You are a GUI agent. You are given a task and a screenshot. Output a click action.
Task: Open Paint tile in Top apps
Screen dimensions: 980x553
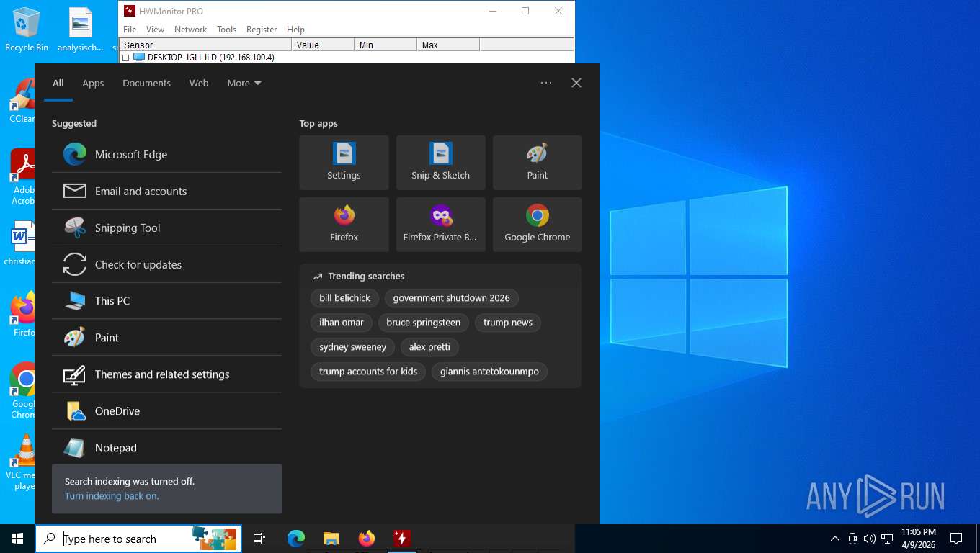click(537, 163)
